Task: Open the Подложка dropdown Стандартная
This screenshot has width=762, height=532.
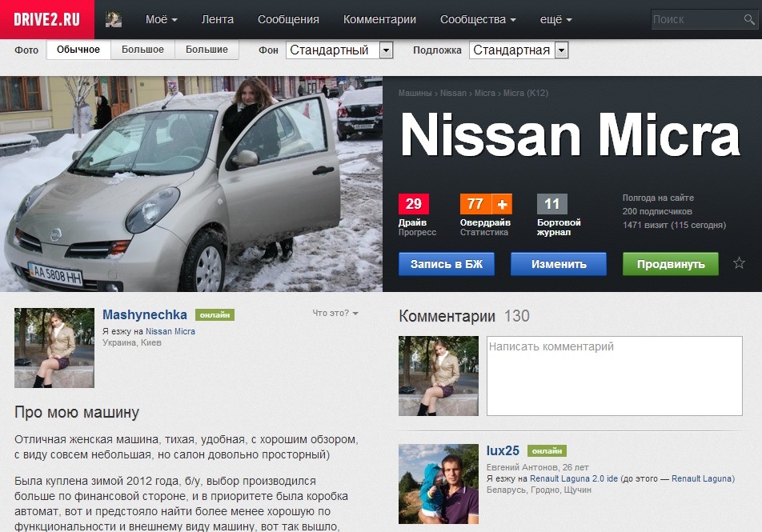Action: tap(519, 50)
